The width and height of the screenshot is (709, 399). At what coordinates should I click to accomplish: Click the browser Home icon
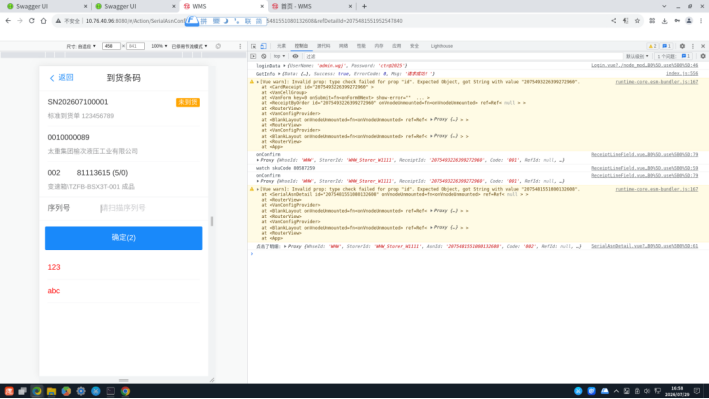[x=43, y=21]
